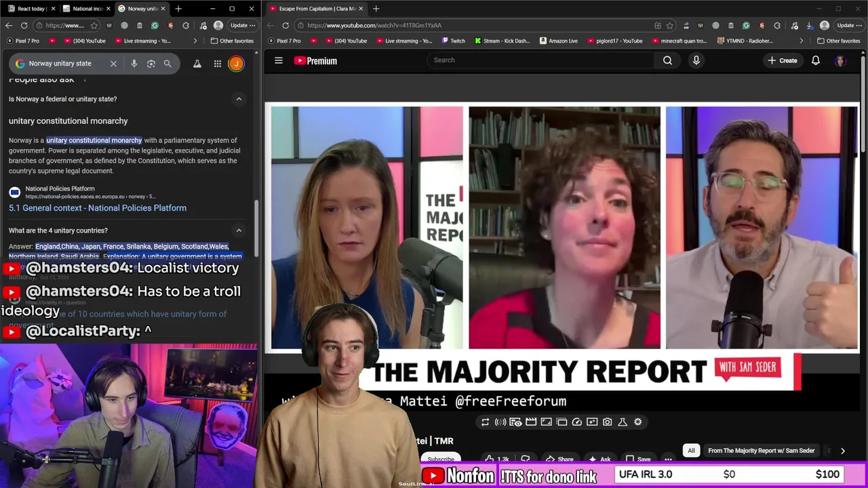
Task: Expand hidden favorites chevron in left browser
Action: point(195,41)
